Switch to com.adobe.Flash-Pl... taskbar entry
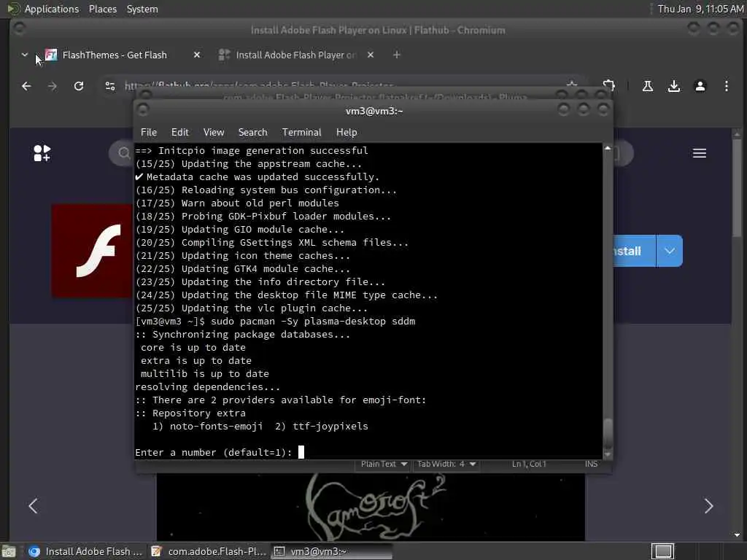Viewport: 747px width, 560px height. [209, 551]
